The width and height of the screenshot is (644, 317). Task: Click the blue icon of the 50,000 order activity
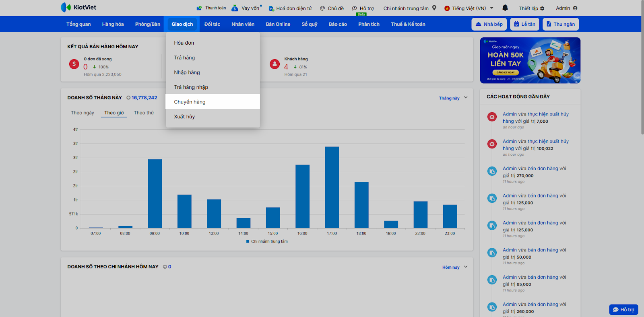point(492,253)
